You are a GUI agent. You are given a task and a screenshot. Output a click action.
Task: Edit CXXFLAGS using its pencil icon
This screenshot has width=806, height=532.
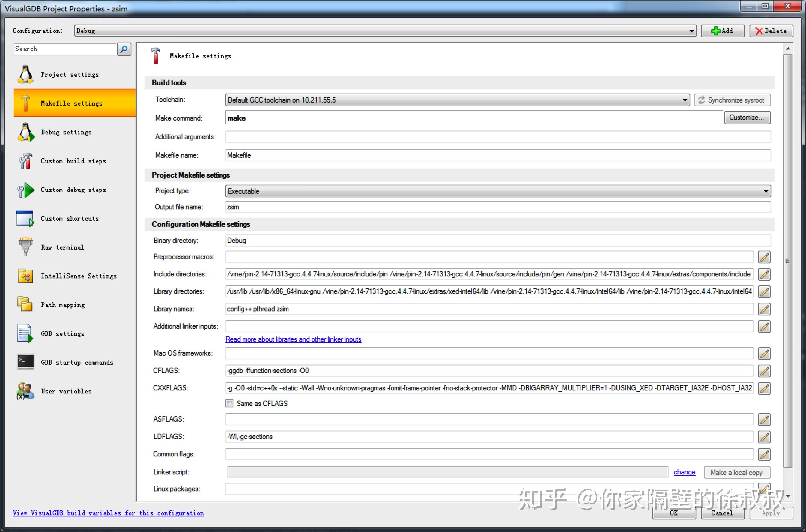coord(764,388)
